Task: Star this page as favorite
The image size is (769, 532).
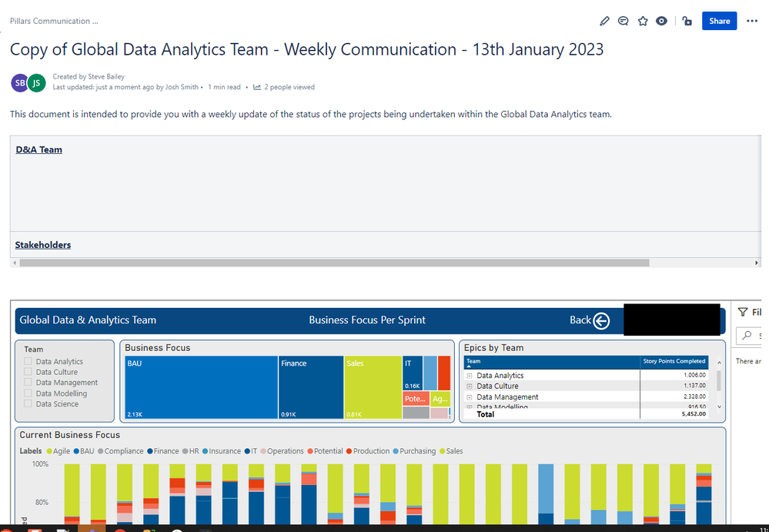Action: pos(643,21)
